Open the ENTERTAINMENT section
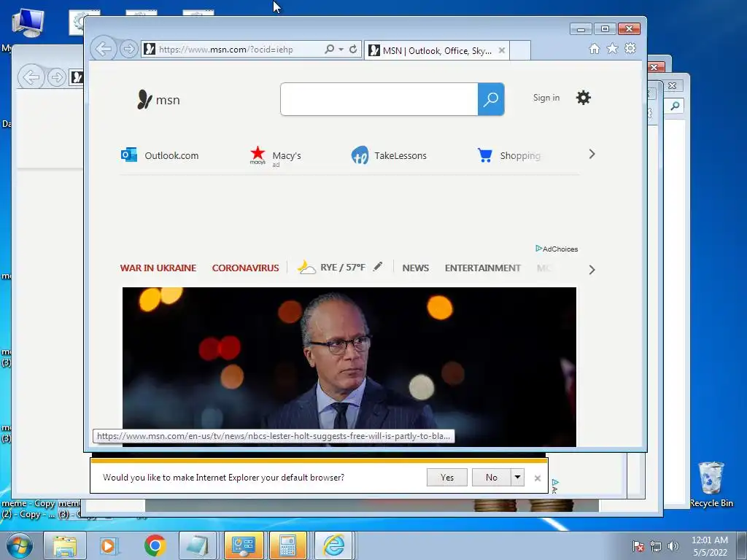The image size is (747, 560). point(482,268)
